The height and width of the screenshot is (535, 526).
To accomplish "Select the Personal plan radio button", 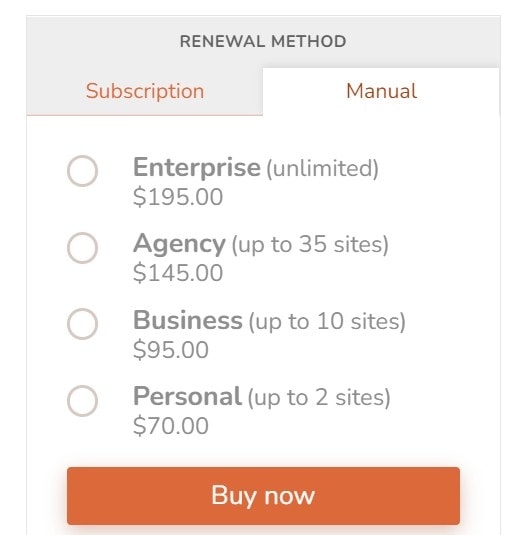I will click(x=83, y=401).
